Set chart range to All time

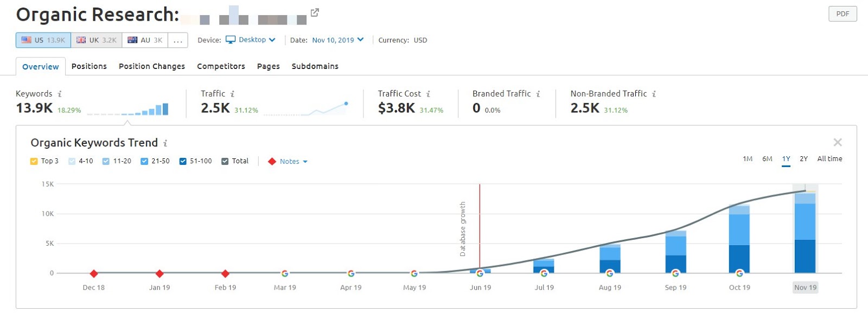(829, 159)
